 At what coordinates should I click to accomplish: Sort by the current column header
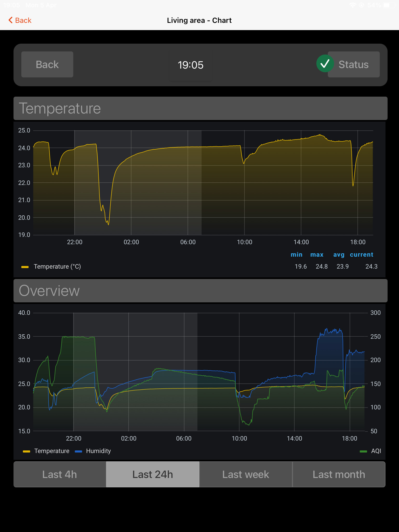click(x=362, y=255)
